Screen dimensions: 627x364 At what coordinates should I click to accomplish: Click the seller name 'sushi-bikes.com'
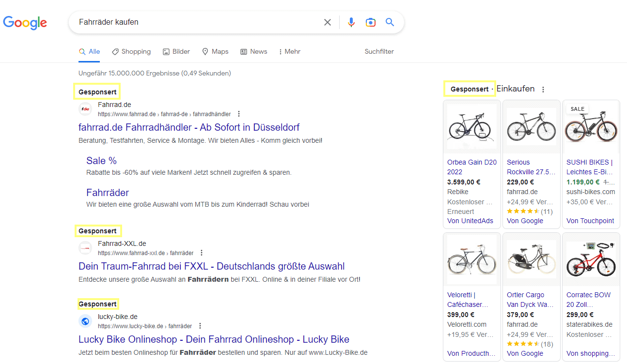click(x=591, y=192)
